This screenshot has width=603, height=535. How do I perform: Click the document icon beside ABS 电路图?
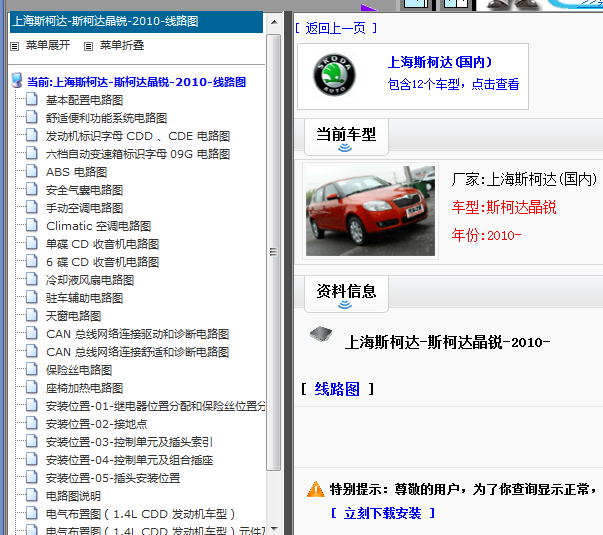tap(32, 171)
